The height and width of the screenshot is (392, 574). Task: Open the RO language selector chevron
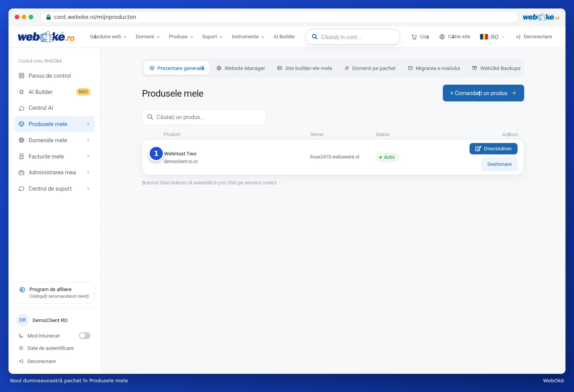tap(503, 37)
